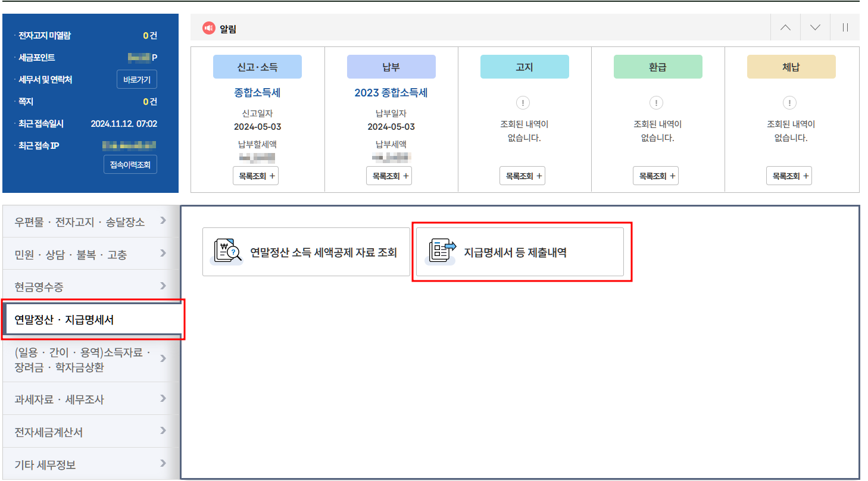Click the exclamation icon in the 체납 card
The width and height of the screenshot is (868, 481).
(x=789, y=102)
